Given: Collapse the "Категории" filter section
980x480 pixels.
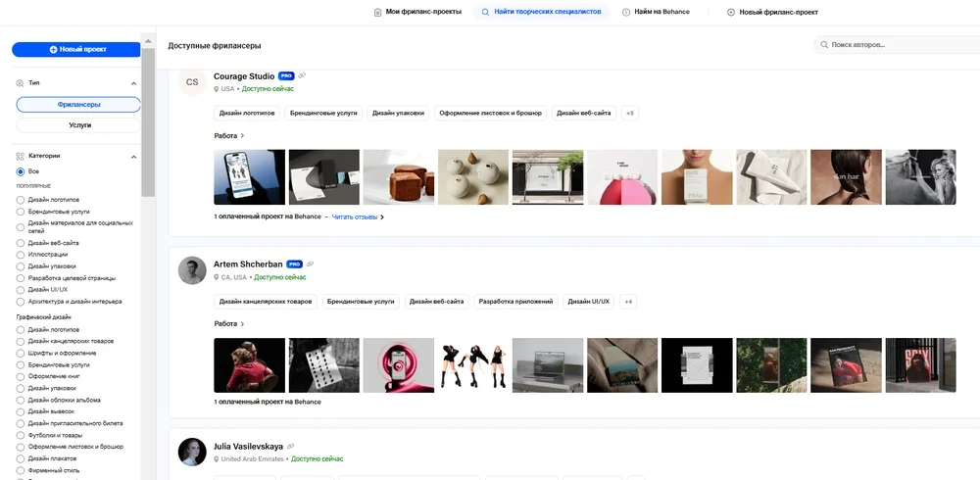Looking at the screenshot, I should 133,157.
